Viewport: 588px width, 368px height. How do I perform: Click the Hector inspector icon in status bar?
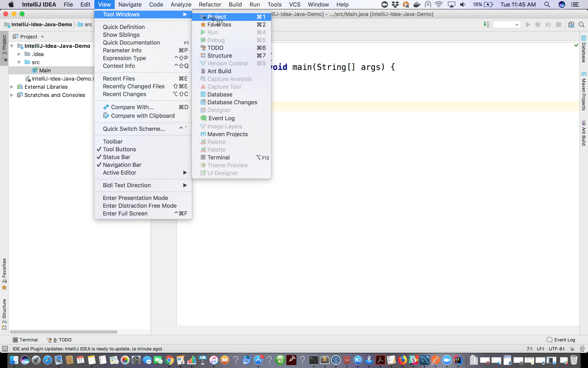pyautogui.click(x=582, y=349)
